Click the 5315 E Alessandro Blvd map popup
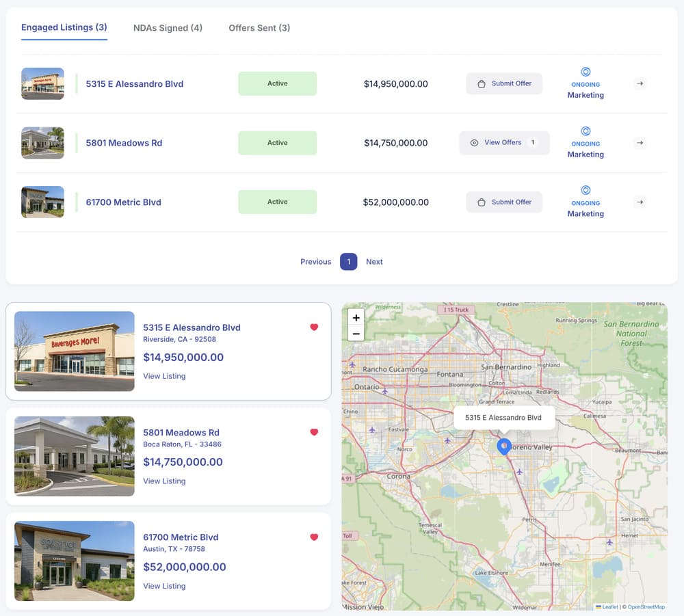The image size is (684, 616). pos(504,418)
